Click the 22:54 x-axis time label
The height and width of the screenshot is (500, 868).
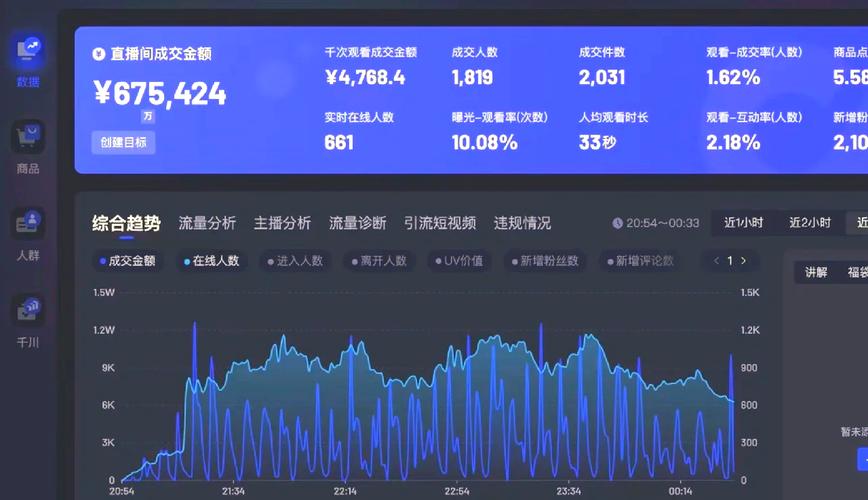tap(457, 491)
